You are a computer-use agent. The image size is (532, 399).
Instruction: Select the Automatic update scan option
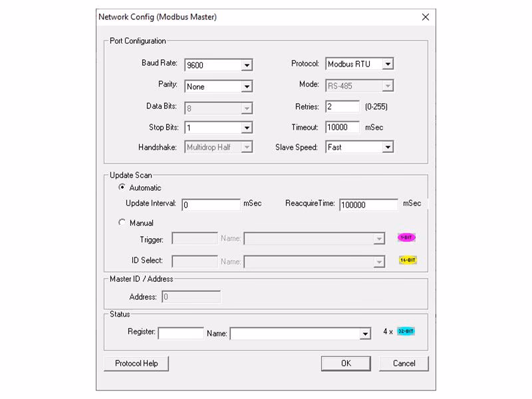coord(122,188)
